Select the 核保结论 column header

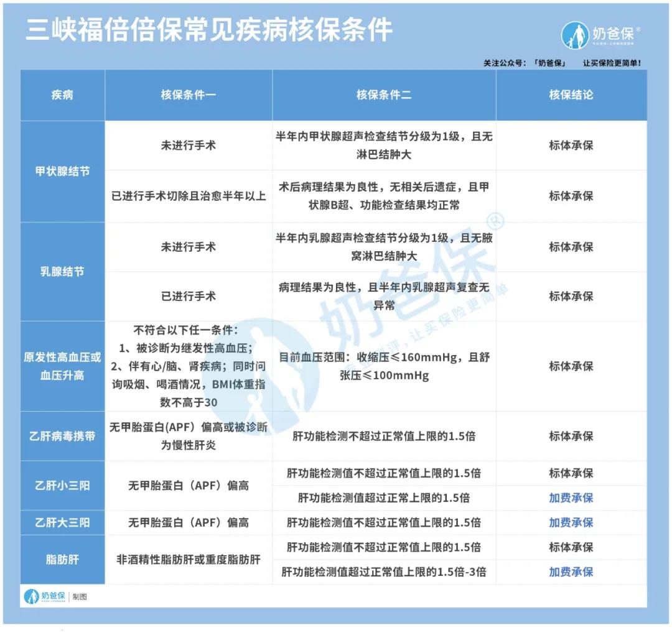(571, 95)
